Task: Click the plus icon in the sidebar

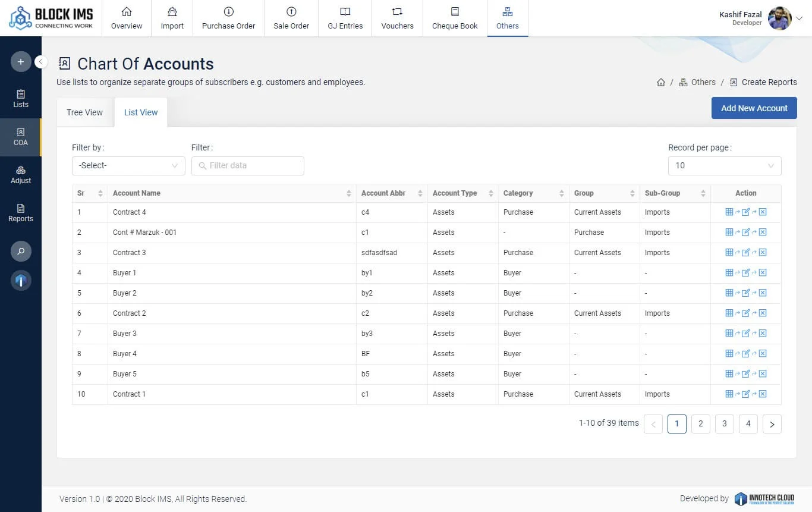Action: [21, 62]
